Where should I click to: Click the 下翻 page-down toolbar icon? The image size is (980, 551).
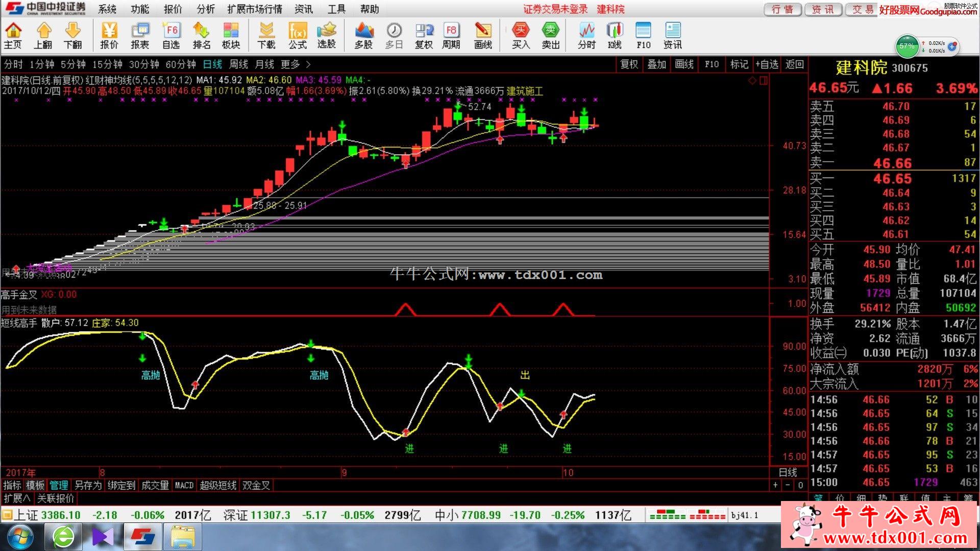click(73, 36)
